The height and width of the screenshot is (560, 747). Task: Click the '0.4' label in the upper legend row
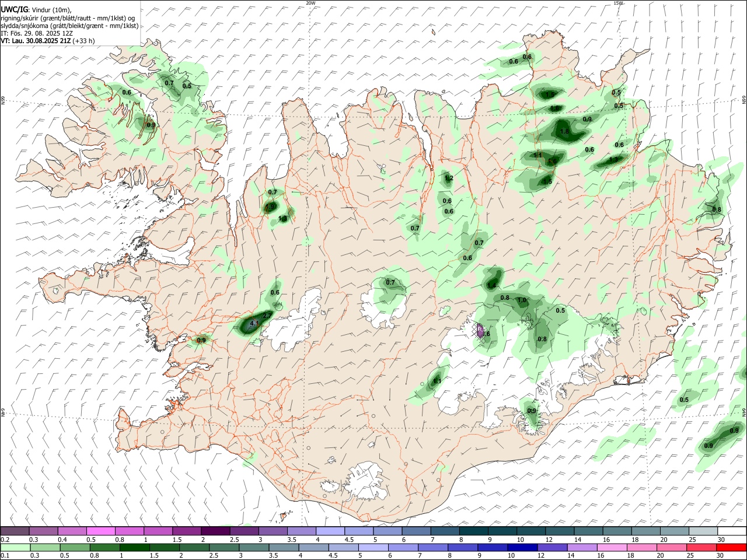(62, 540)
